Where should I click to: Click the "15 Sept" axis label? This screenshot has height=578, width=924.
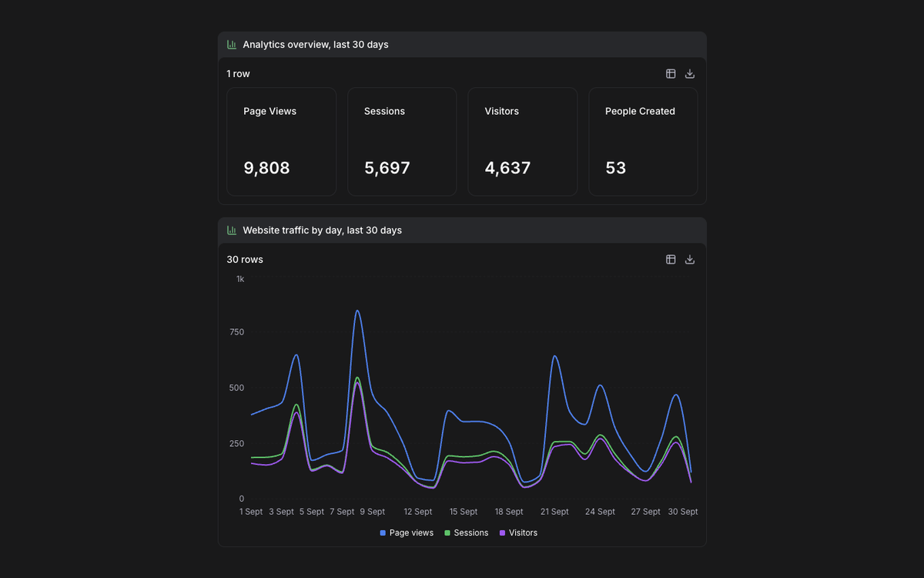point(464,512)
